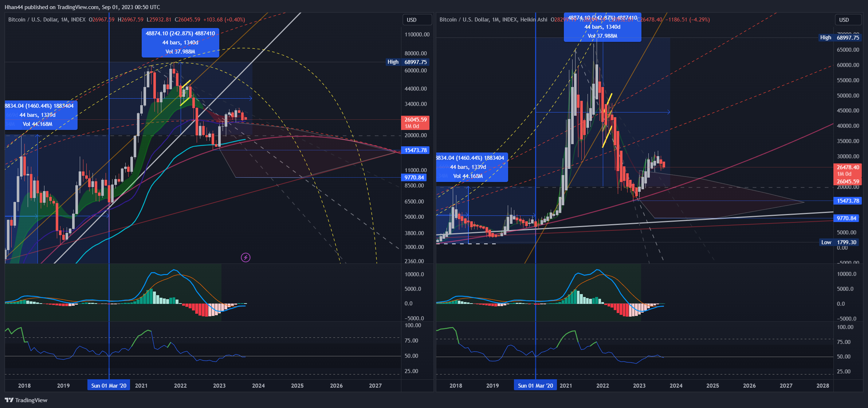Image resolution: width=868 pixels, height=408 pixels.
Task: Click 2027 on the left chart time axis
Action: point(375,385)
